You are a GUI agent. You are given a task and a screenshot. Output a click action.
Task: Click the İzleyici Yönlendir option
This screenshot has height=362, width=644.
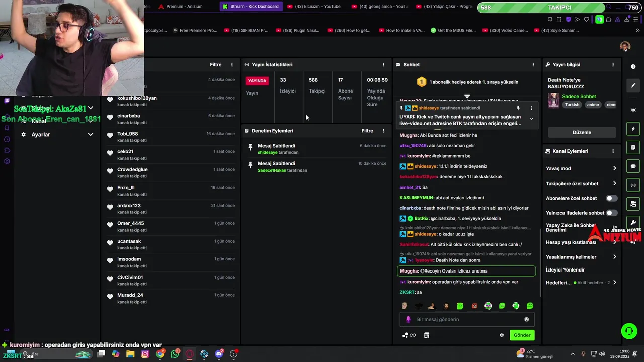565,270
